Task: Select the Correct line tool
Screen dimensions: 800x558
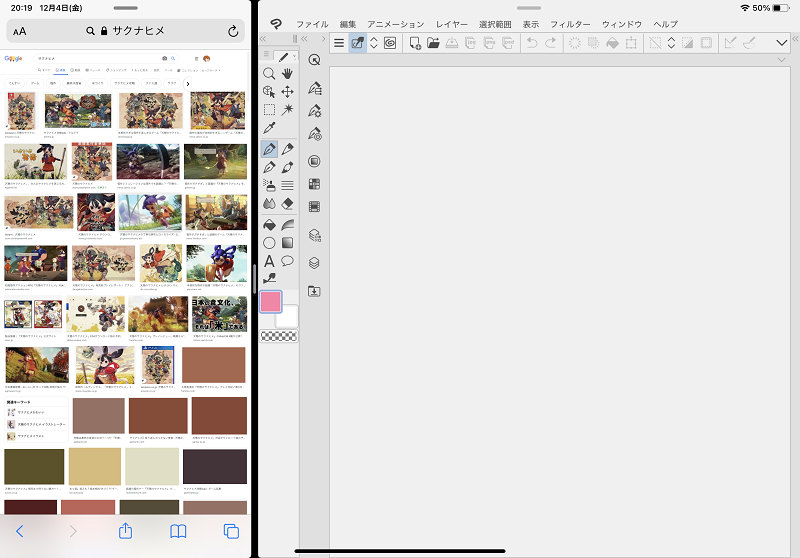Action: (x=269, y=278)
